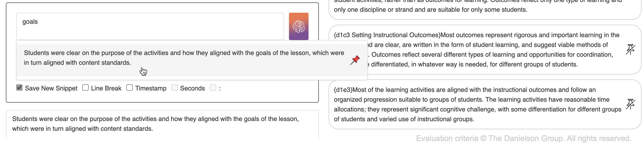Click the red pushpin on the suggested snippet
The image size is (644, 153).
coord(355,60)
